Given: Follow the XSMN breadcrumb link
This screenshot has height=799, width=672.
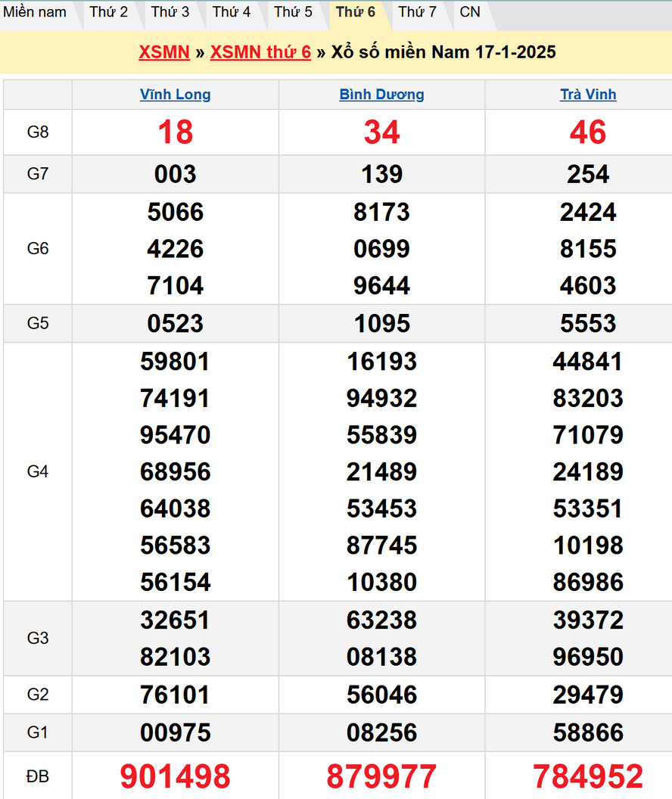Looking at the screenshot, I should click(x=164, y=52).
